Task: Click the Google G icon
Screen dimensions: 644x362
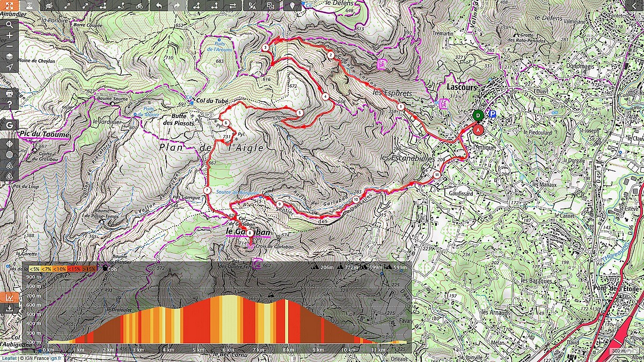Action: 10,124
